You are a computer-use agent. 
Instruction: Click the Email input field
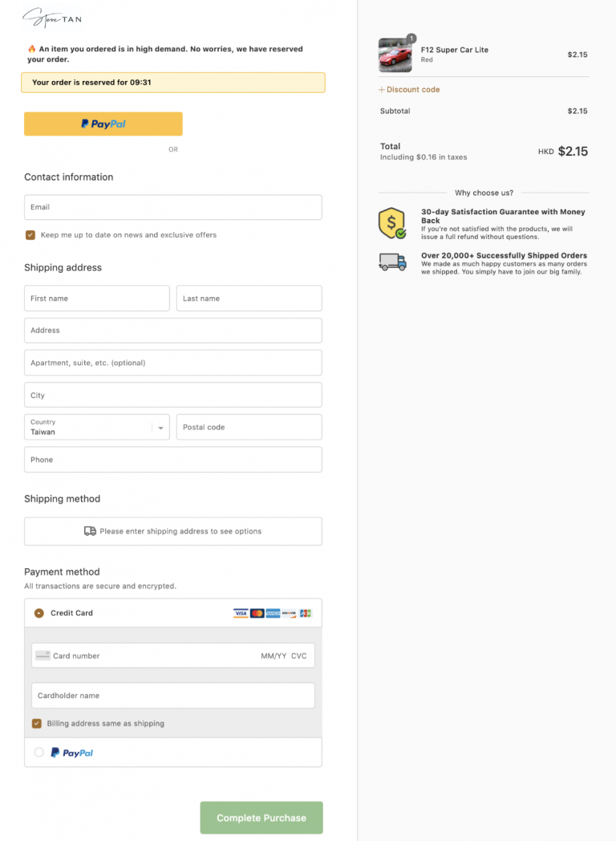coord(172,207)
